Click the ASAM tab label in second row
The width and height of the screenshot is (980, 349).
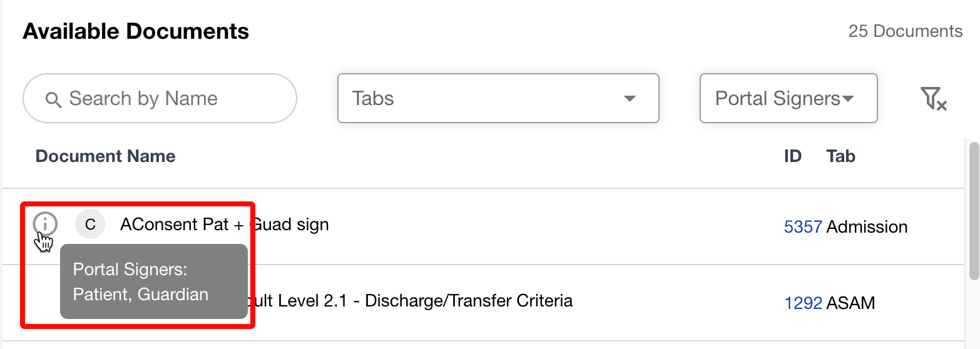(850, 303)
